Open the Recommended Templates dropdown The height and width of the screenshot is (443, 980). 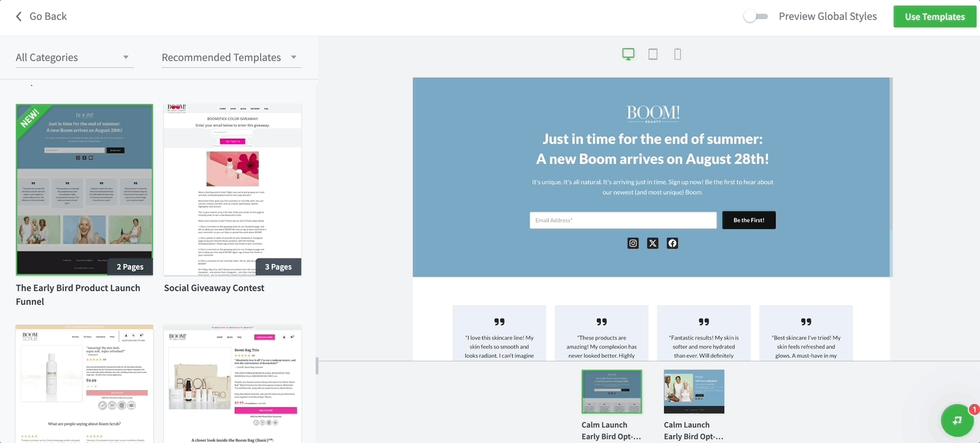point(231,58)
